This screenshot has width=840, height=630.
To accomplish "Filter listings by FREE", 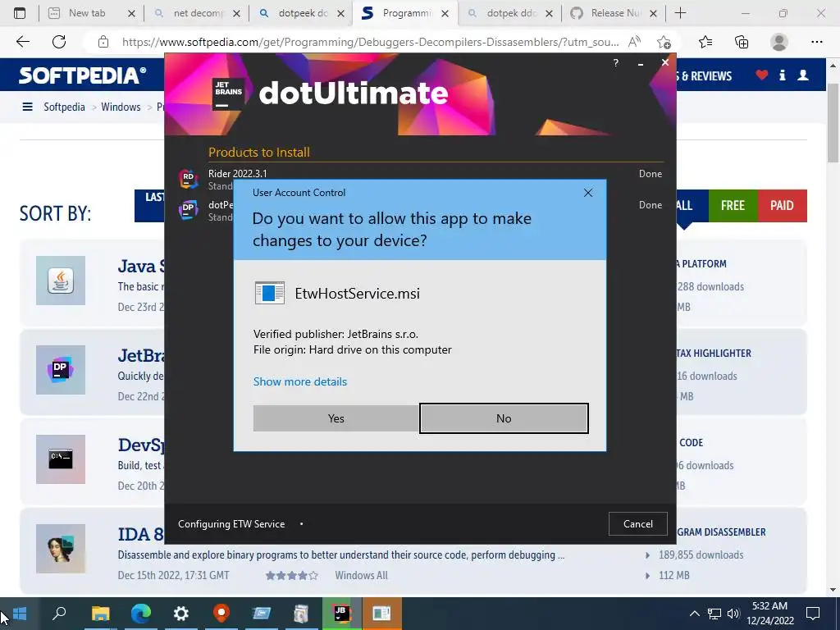I will tap(733, 206).
